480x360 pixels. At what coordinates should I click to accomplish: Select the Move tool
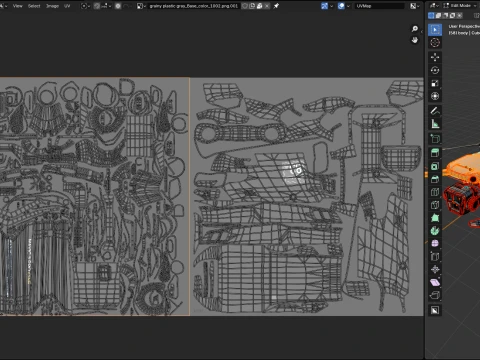[x=435, y=57]
